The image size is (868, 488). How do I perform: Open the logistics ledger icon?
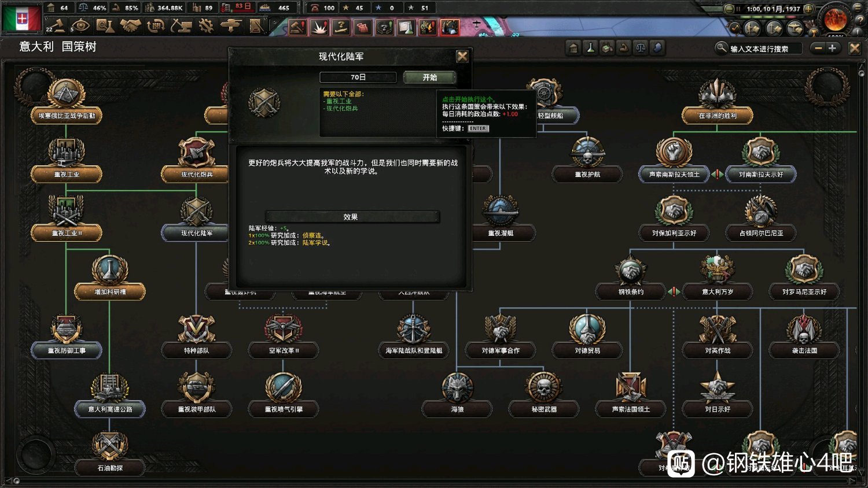256,25
